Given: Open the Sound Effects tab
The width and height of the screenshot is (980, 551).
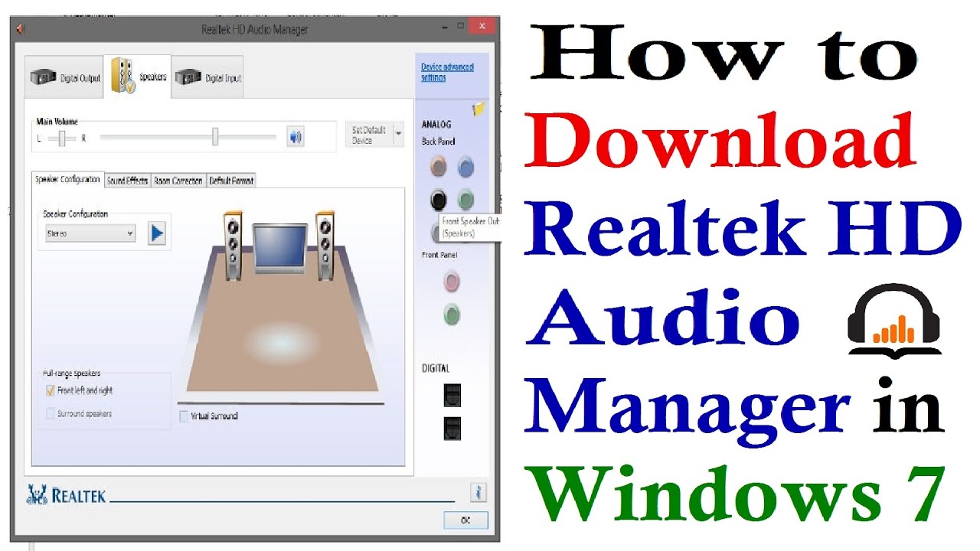Looking at the screenshot, I should tap(127, 181).
